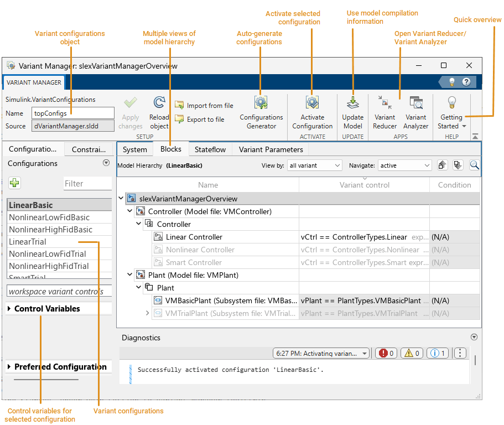The height and width of the screenshot is (425, 504).
Task: Reload the variant configurations object
Action: point(159,112)
